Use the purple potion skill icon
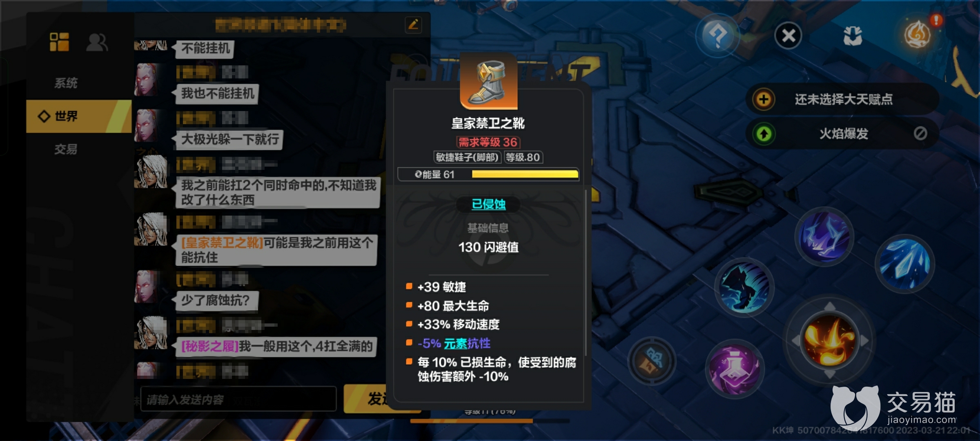This screenshot has height=441, width=980. click(734, 368)
